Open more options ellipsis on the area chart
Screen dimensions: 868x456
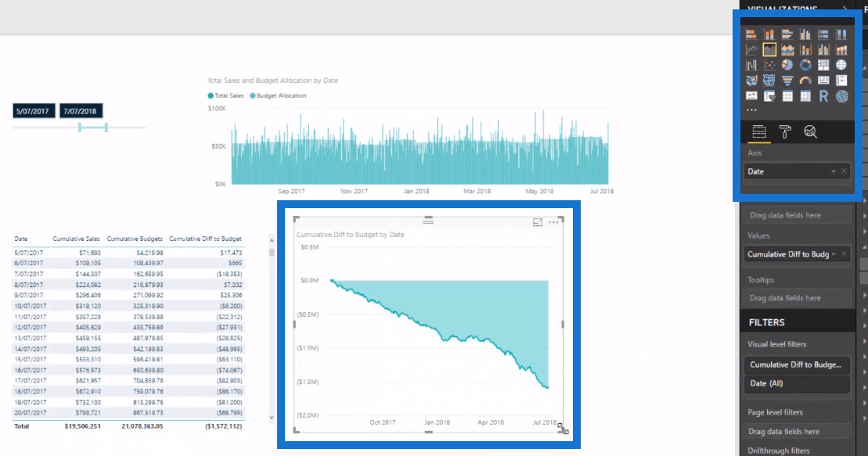click(x=553, y=222)
